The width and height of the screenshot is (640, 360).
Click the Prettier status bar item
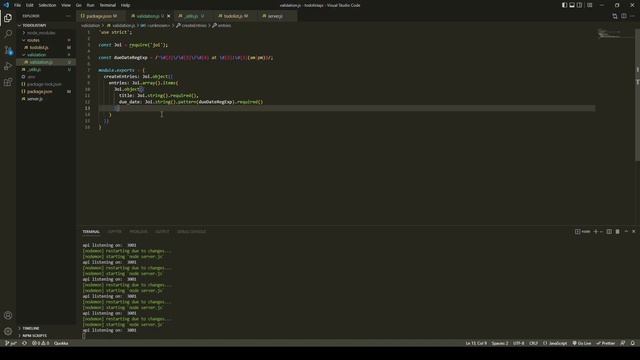click(606, 343)
